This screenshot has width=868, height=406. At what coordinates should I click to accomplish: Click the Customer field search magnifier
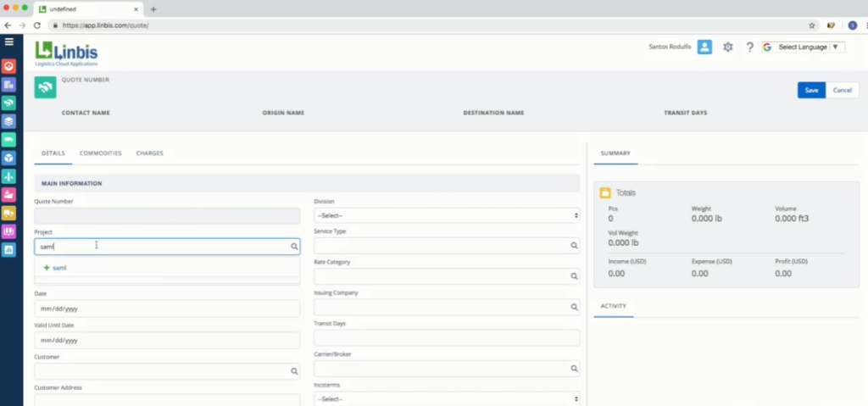click(x=294, y=371)
